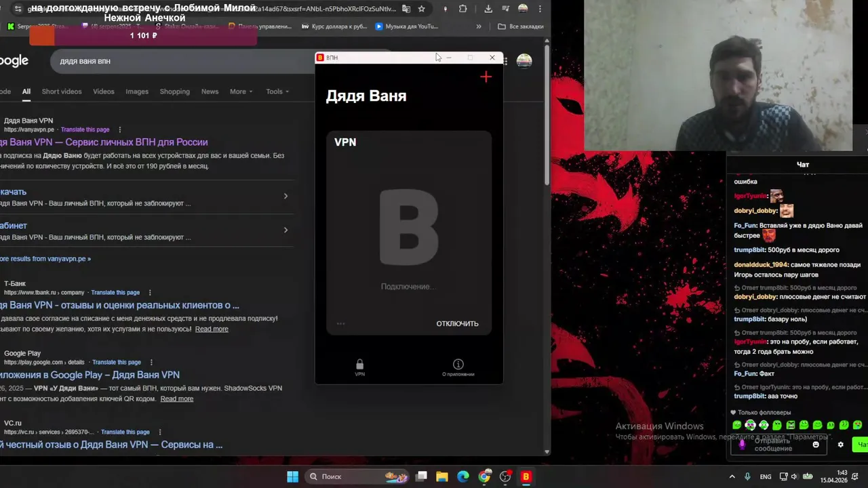
Task: Click Google account avatar on search page
Action: pyautogui.click(x=524, y=61)
